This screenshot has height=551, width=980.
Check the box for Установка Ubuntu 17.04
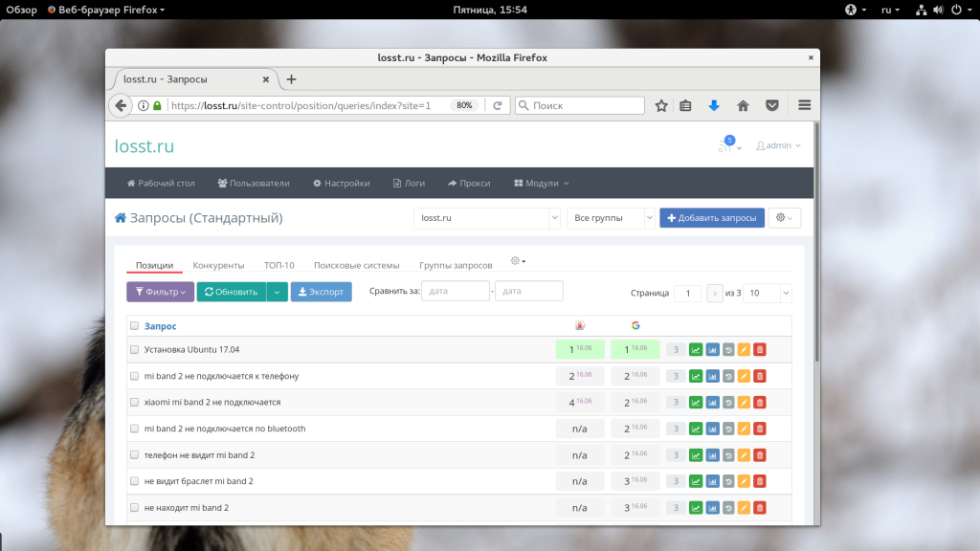point(135,350)
